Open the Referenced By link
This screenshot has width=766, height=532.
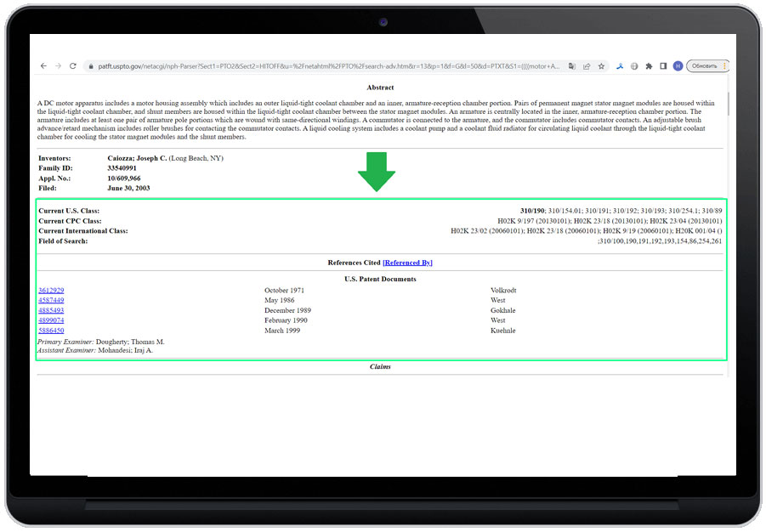(407, 263)
